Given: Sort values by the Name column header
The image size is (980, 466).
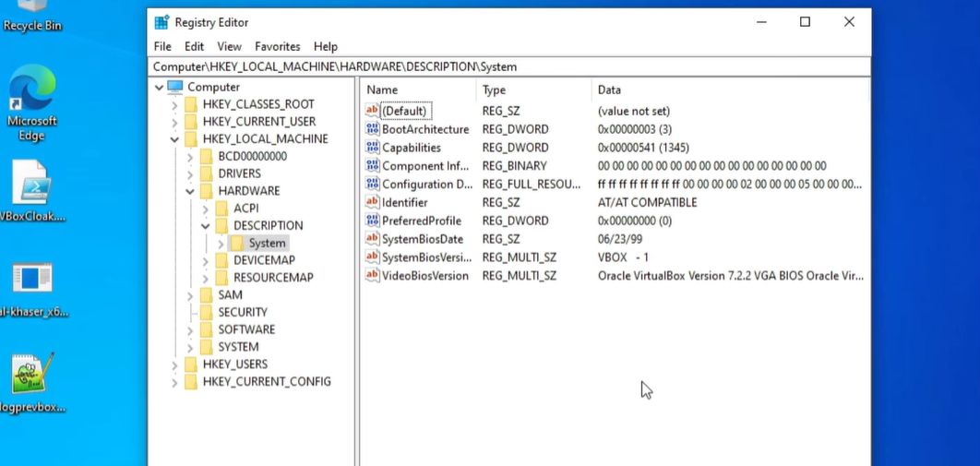Looking at the screenshot, I should point(415,90).
